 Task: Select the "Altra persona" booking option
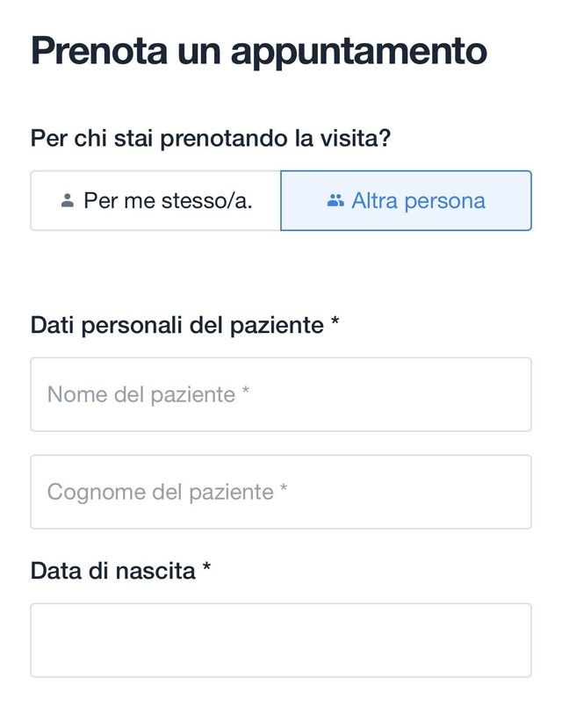click(x=406, y=200)
